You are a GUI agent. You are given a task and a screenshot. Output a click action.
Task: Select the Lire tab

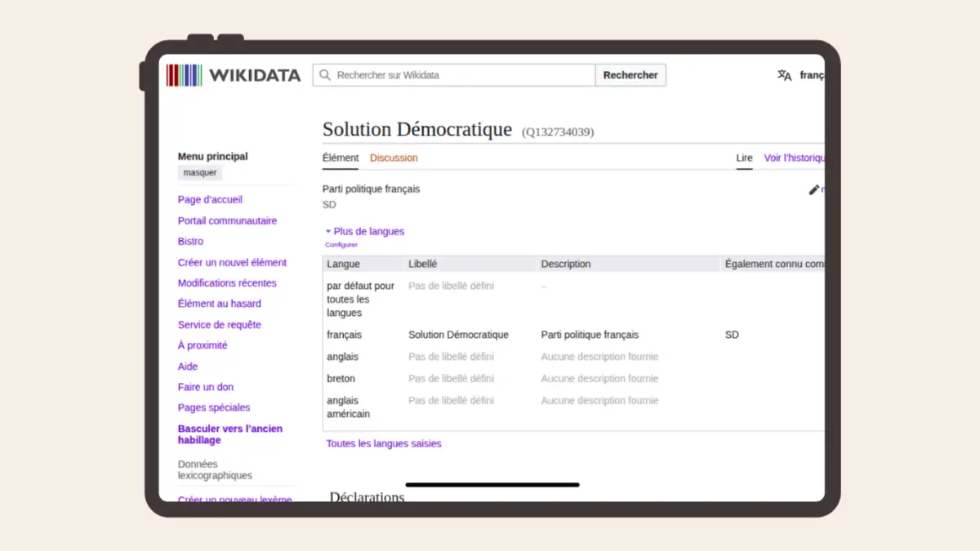coord(745,158)
